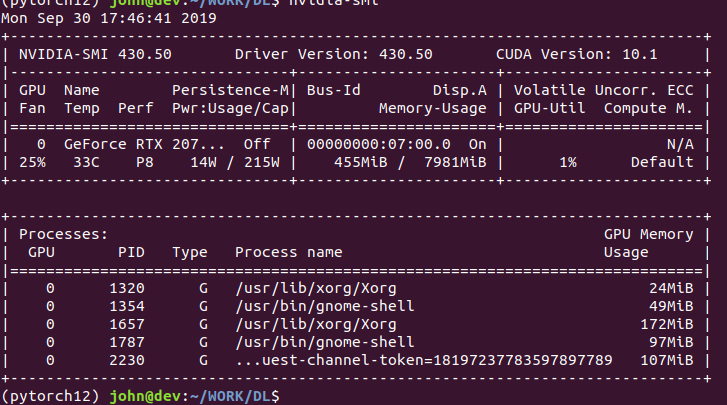Select the 'NVIDIA-SMI 430.50' header text
This screenshot has width=727, height=405.
tap(95, 54)
